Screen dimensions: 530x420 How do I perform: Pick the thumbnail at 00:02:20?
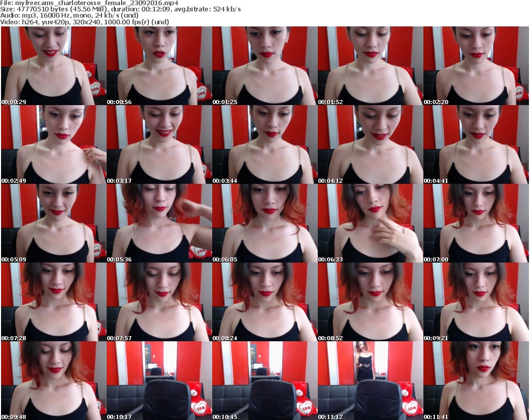pyautogui.click(x=476, y=66)
